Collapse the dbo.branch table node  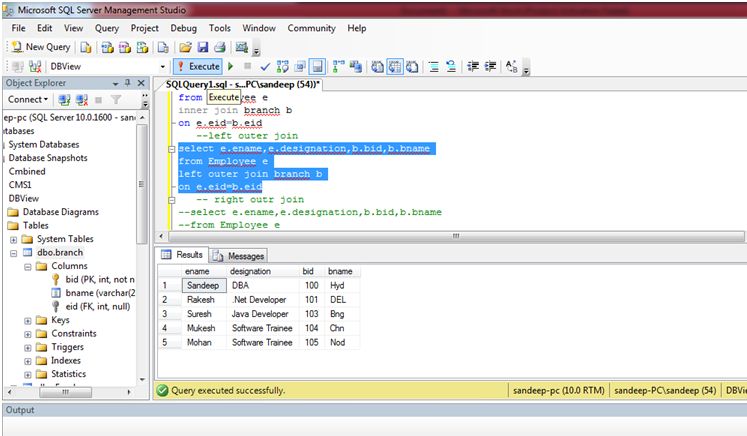13,253
